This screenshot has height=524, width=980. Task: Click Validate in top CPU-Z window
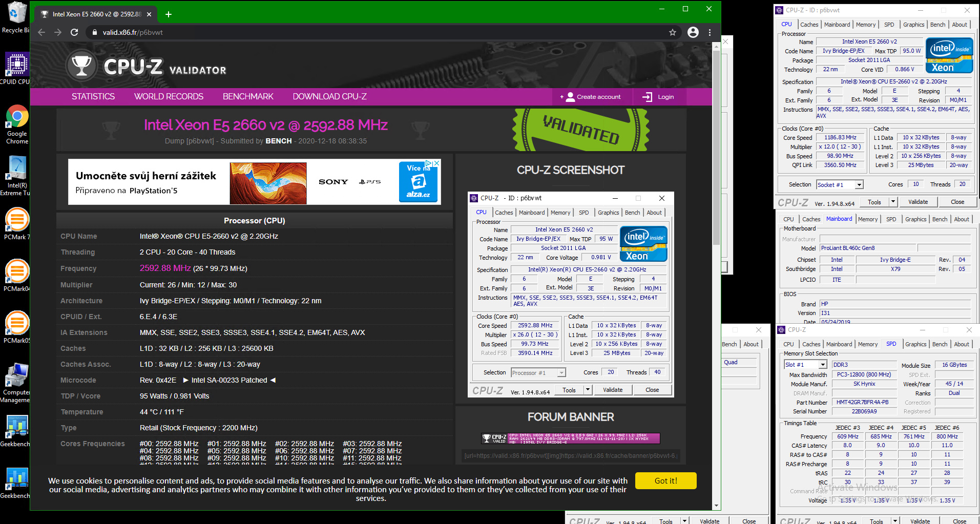[918, 202]
